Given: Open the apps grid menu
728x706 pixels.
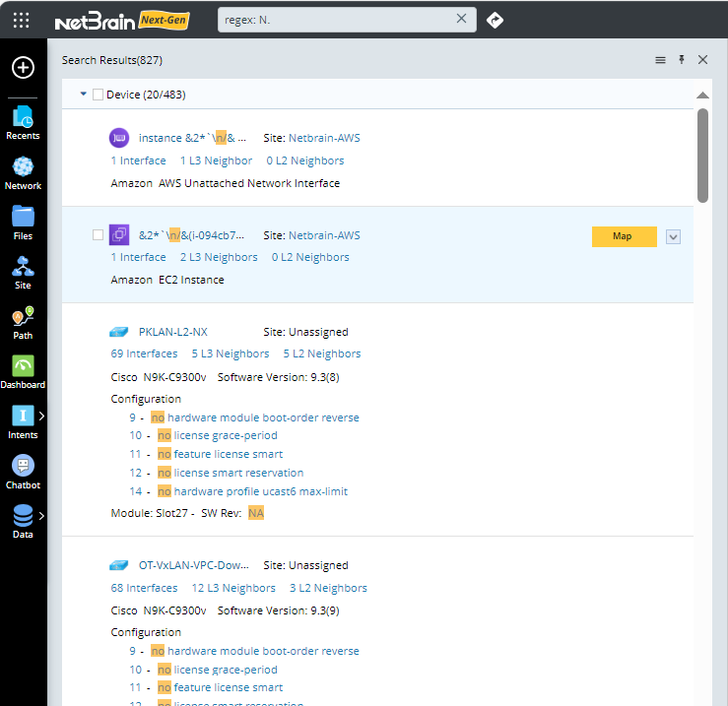Looking at the screenshot, I should point(21,20).
